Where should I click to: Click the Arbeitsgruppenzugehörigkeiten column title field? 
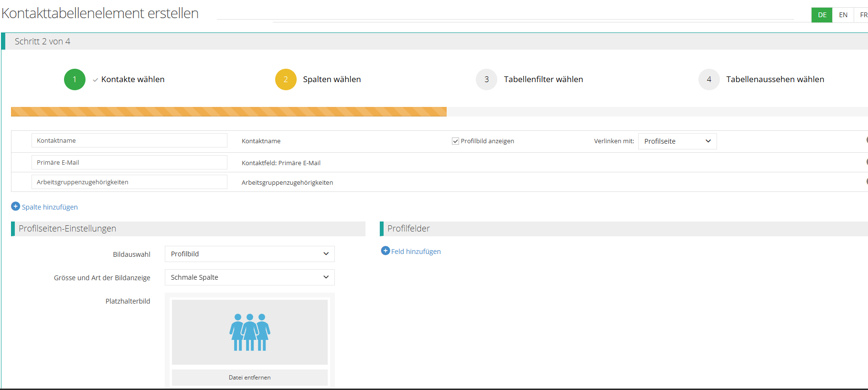point(129,182)
